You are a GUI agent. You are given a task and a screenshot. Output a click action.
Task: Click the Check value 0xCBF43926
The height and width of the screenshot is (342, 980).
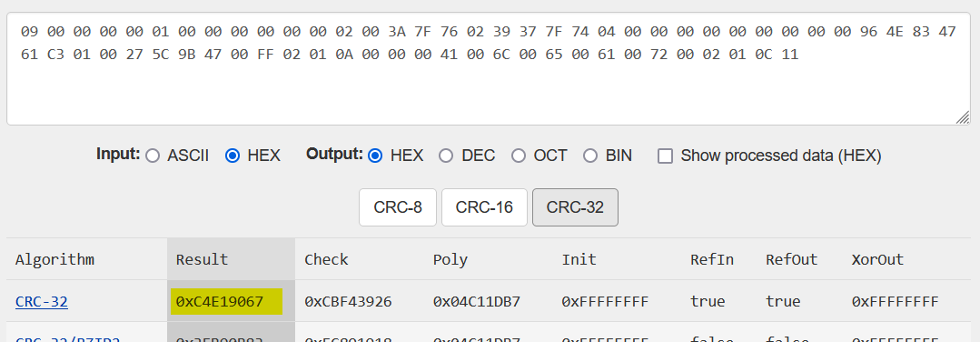[348, 302]
